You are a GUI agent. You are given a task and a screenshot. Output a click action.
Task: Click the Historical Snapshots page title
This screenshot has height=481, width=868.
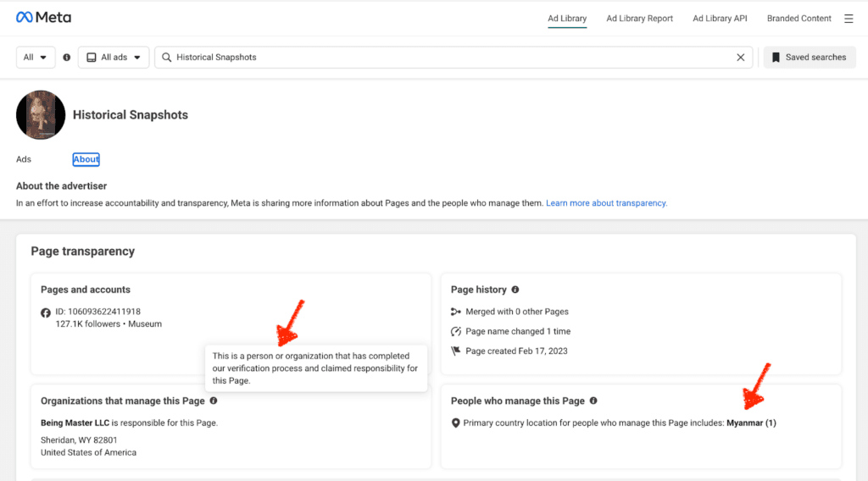pyautogui.click(x=130, y=115)
